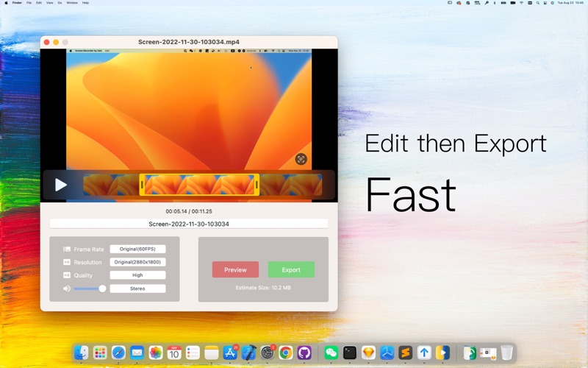This screenshot has height=368, width=588.
Task: Open App Store from the Dock
Action: (x=230, y=353)
